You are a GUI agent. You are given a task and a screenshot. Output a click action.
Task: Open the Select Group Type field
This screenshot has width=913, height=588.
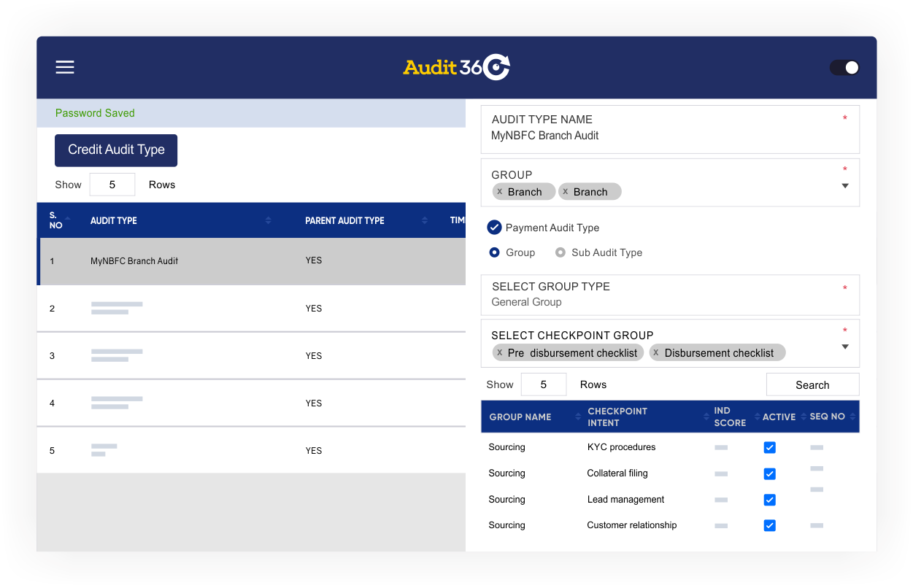tap(670, 295)
